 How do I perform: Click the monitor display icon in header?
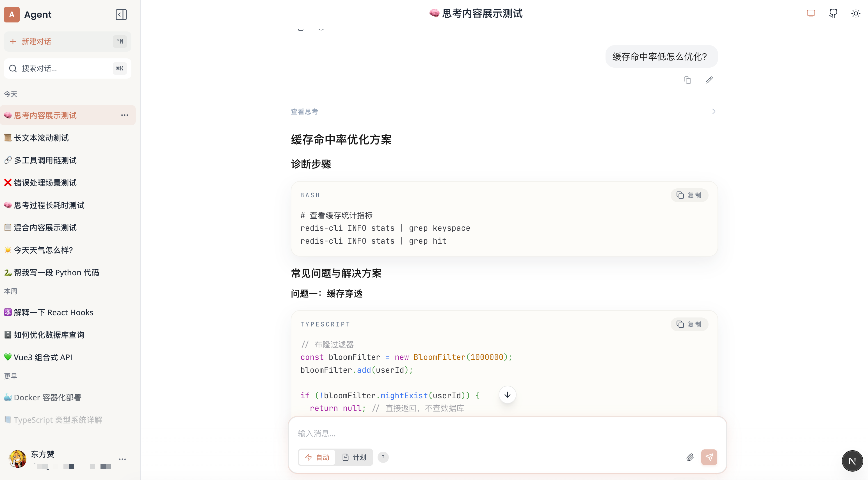click(811, 14)
